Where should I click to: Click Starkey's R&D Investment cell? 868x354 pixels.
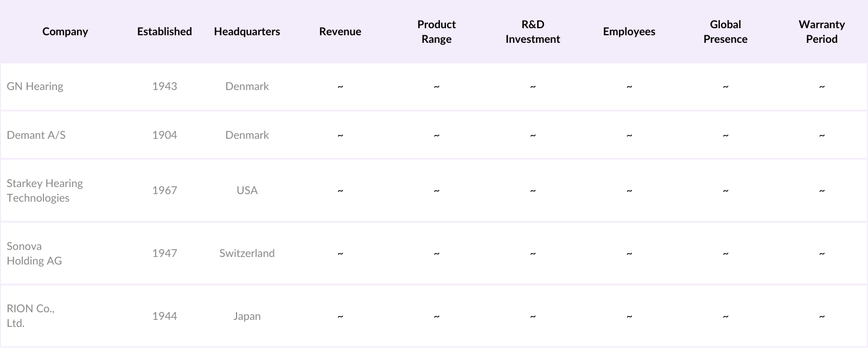[x=533, y=190]
